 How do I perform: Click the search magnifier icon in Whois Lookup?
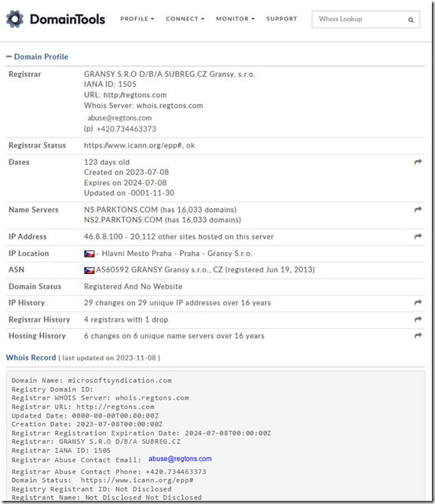pyautogui.click(x=411, y=20)
